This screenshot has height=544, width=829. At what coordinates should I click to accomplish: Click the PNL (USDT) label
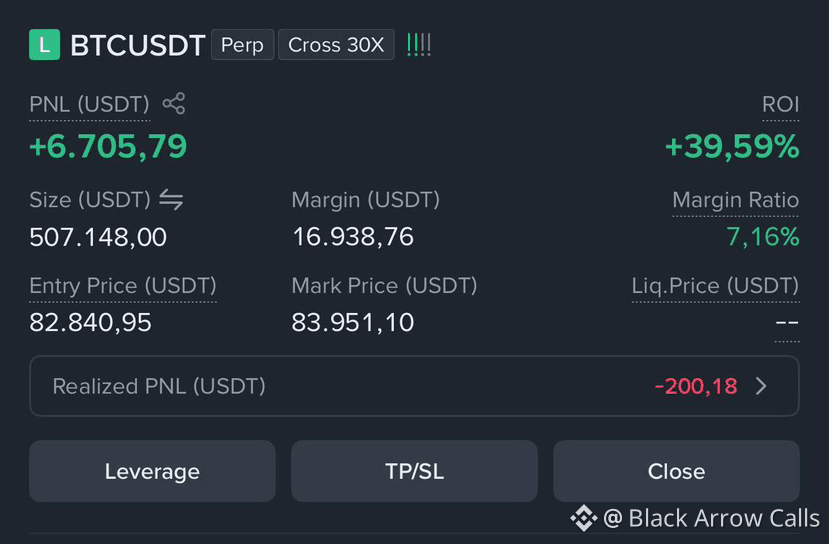click(89, 104)
